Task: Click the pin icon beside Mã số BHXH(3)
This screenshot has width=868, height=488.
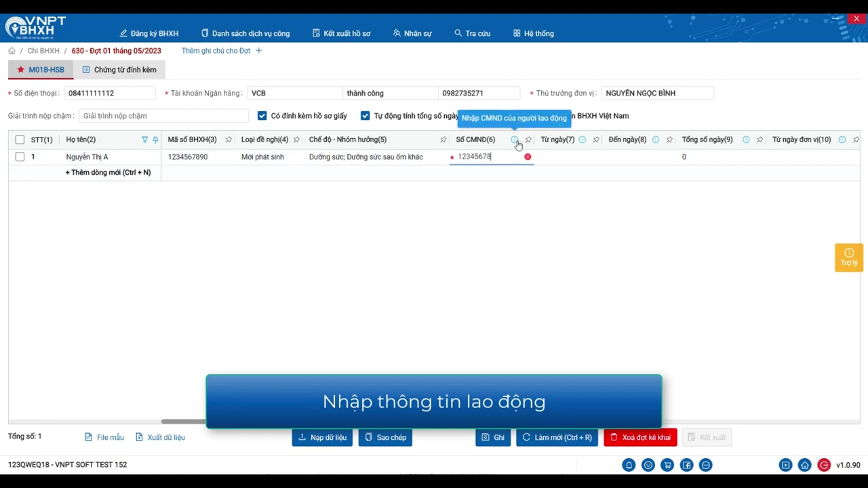Action: click(229, 140)
